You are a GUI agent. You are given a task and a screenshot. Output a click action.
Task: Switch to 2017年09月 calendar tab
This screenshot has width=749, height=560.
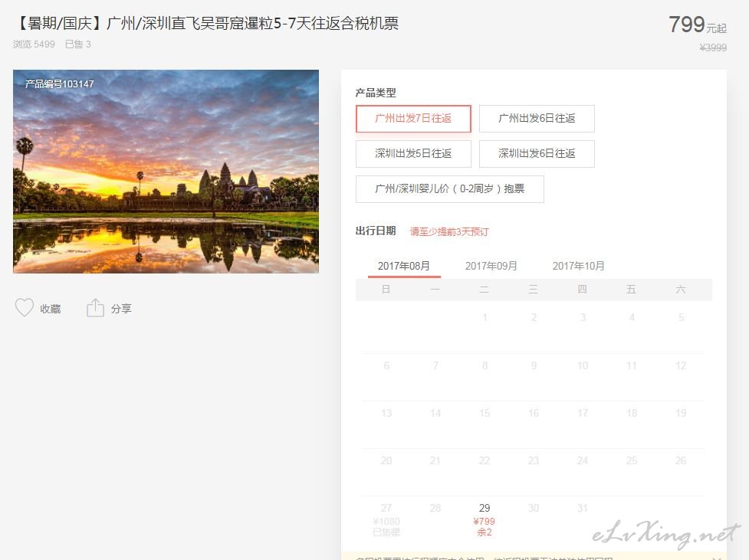pyautogui.click(x=491, y=266)
